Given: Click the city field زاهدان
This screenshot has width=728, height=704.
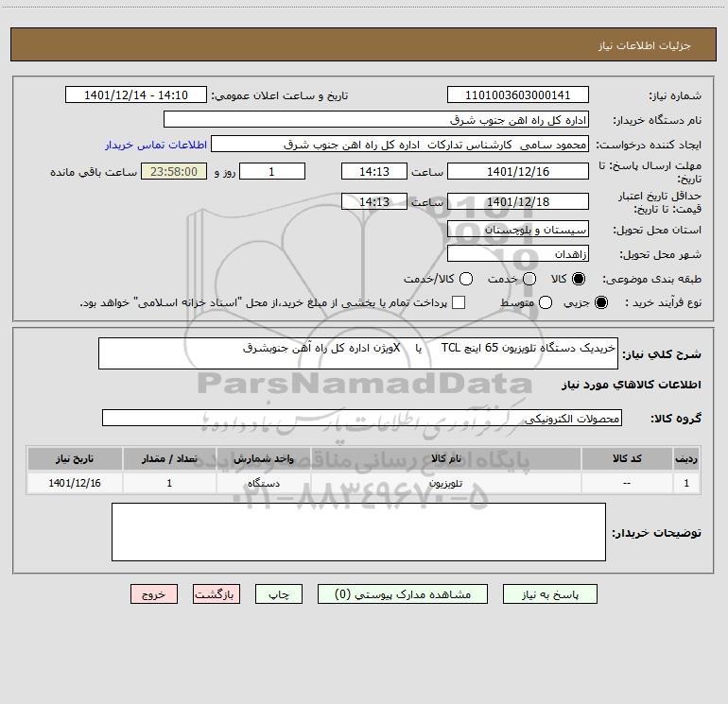Looking at the screenshot, I should tap(518, 254).
